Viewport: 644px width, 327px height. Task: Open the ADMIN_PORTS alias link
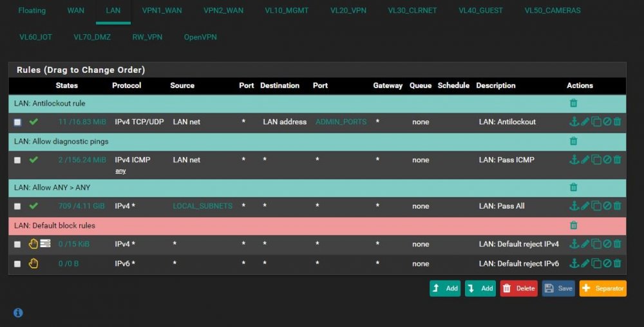(x=341, y=122)
